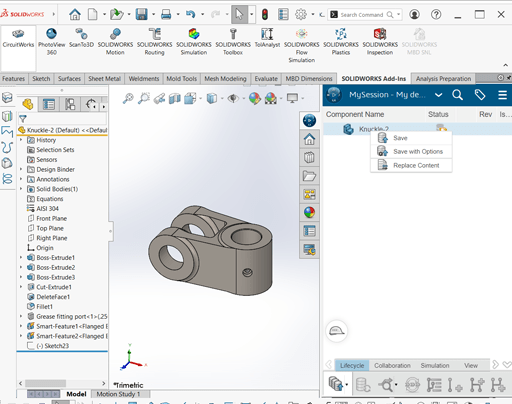Open the Collaboration tab

pos(392,366)
